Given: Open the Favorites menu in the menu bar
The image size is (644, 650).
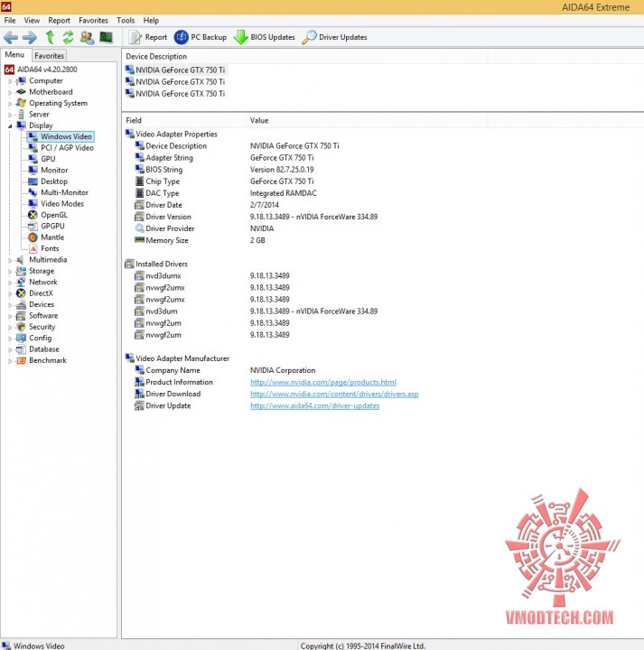Looking at the screenshot, I should click(x=93, y=20).
